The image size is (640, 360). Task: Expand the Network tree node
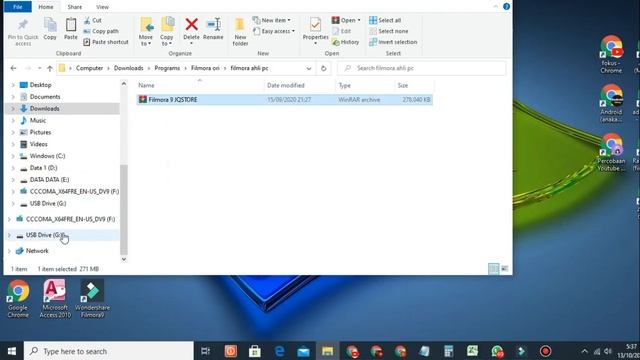coord(9,251)
